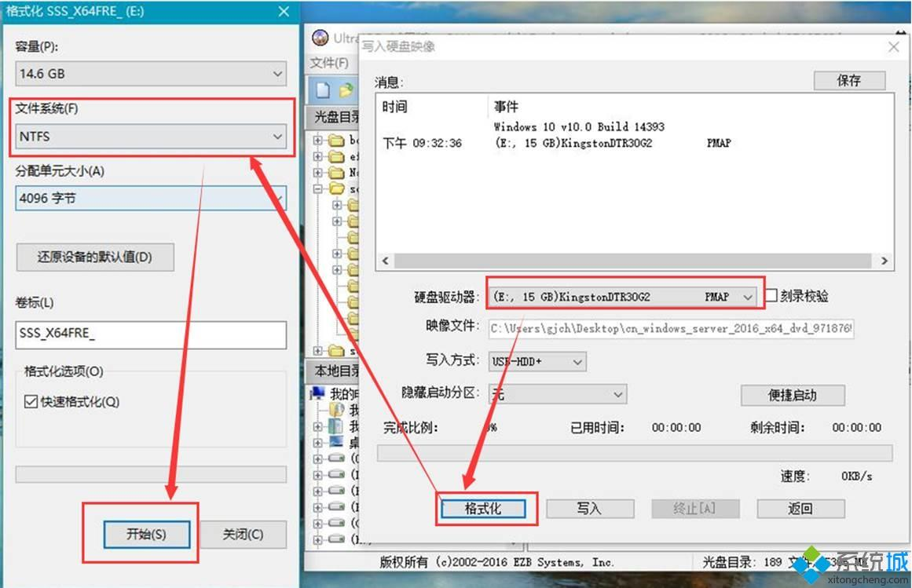Screen dimensions: 912x588
Task: Click the 终止[A] abort button
Action: click(695, 509)
